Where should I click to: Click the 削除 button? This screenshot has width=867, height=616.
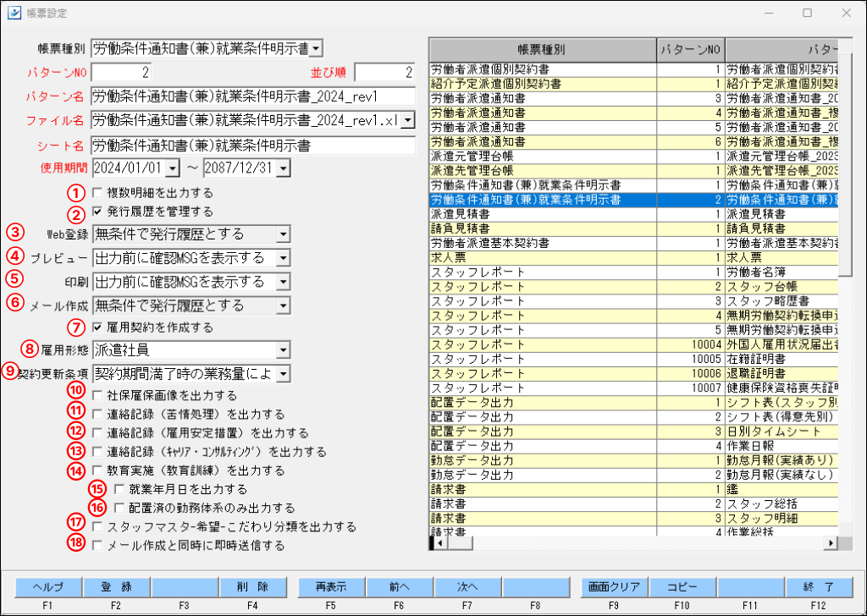tap(252, 586)
